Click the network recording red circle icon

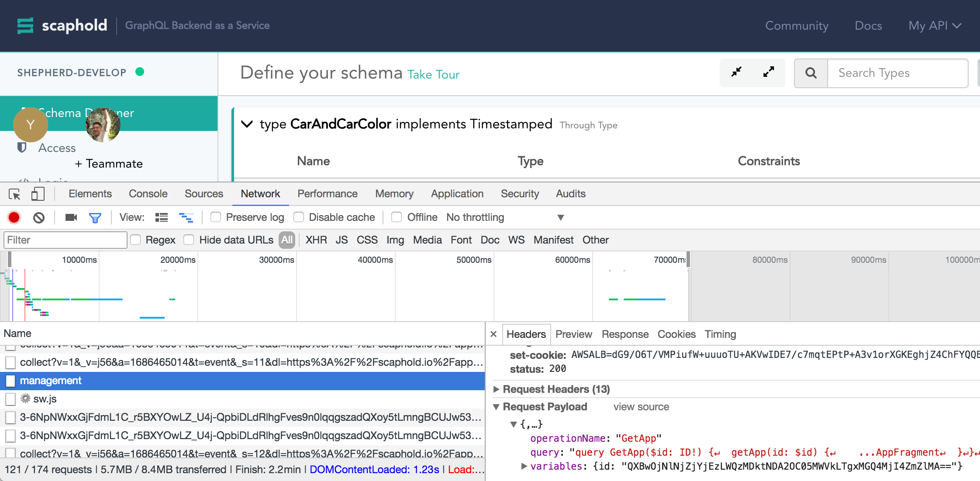(13, 217)
